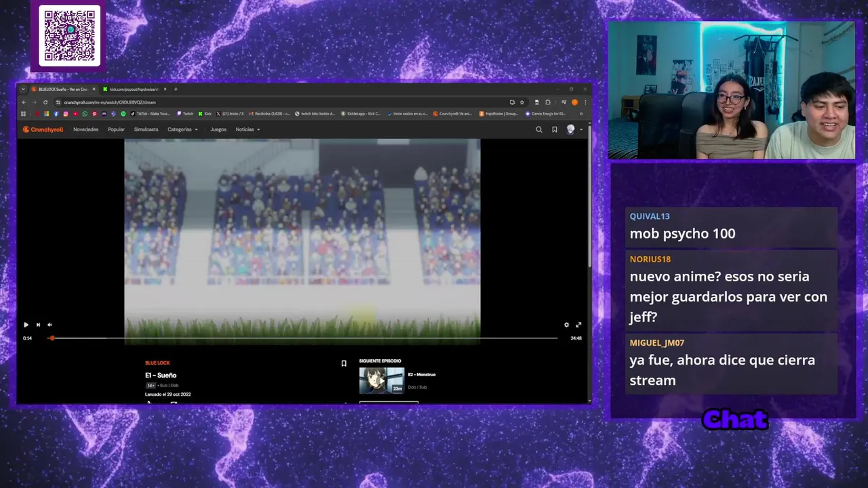Open the orange Chrome profile avatar
Screen dimensions: 868x488
[x=574, y=102]
